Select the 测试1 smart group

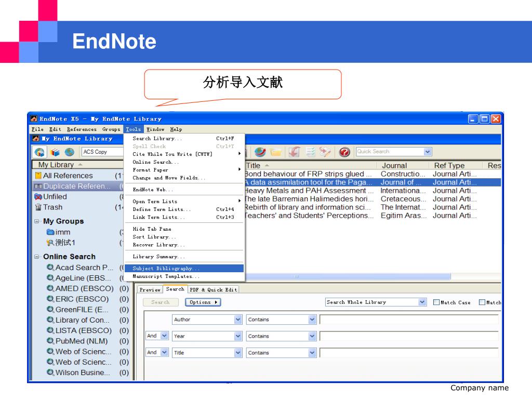(61, 243)
